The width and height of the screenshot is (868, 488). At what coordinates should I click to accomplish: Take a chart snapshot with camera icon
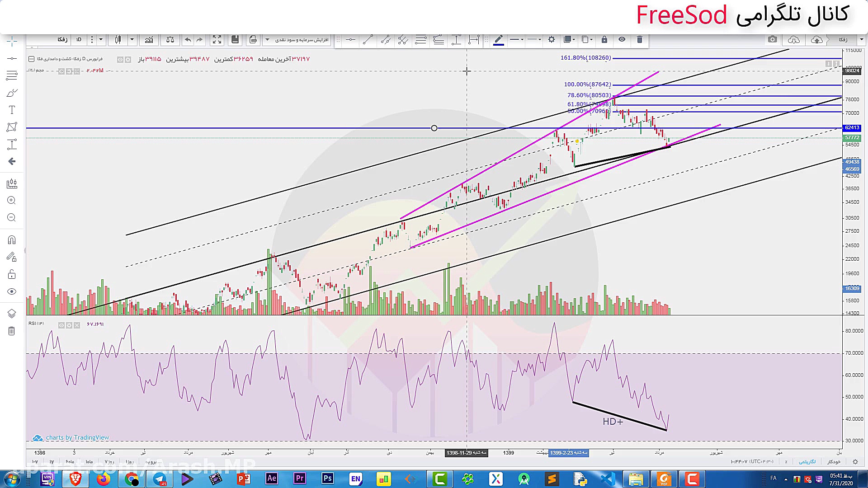pyautogui.click(x=772, y=40)
